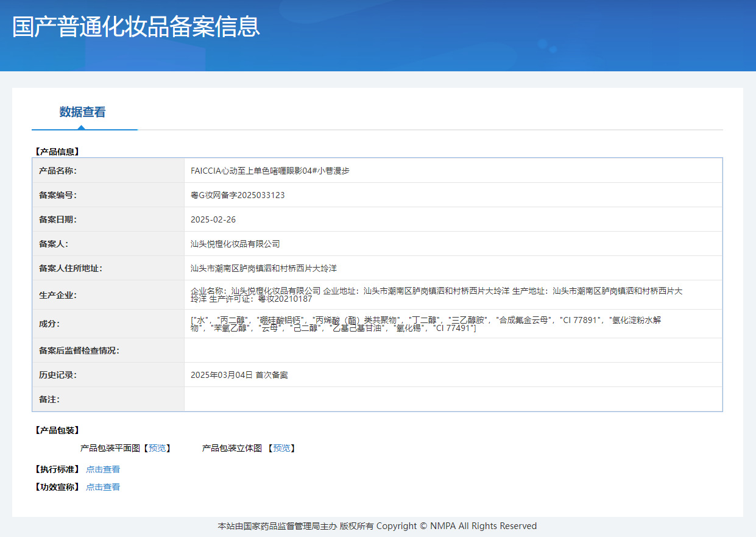756x537 pixels.
Task: Select the filing date 2025-02-26
Action: pos(213,219)
